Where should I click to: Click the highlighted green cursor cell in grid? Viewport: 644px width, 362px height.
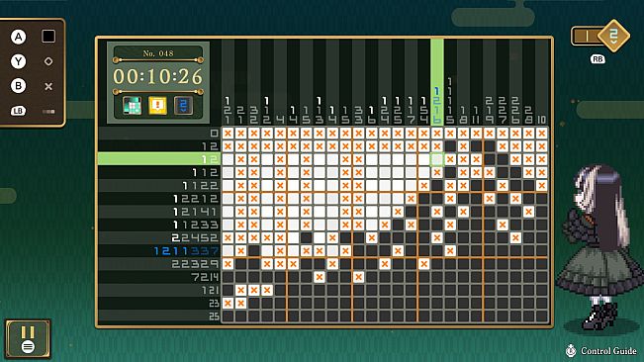tap(437, 159)
